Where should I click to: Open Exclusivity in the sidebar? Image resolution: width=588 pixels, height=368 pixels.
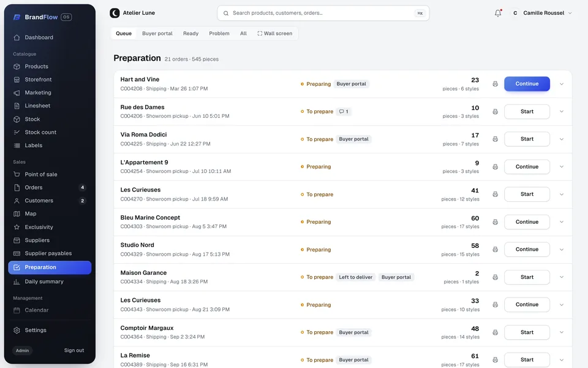click(x=50, y=227)
